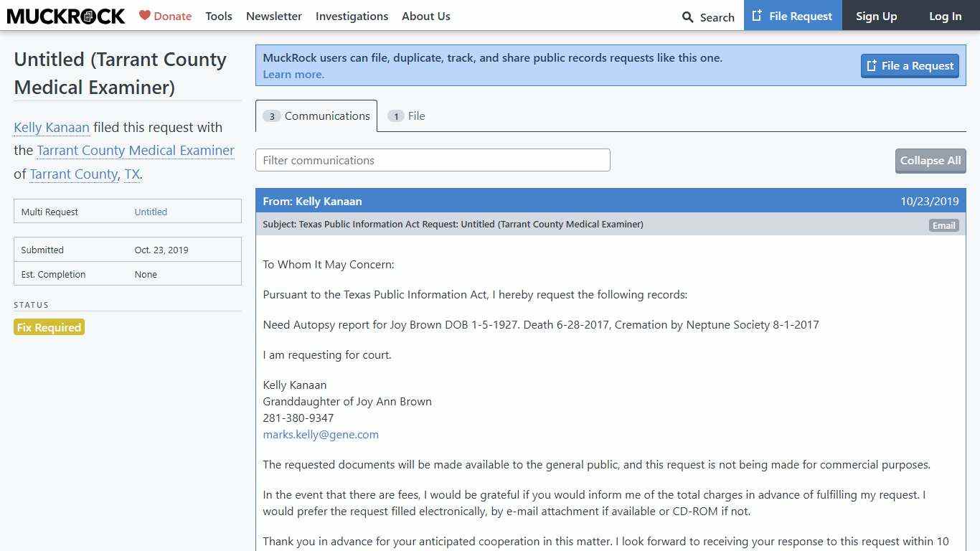Click Log In in the navbar

[x=945, y=16]
